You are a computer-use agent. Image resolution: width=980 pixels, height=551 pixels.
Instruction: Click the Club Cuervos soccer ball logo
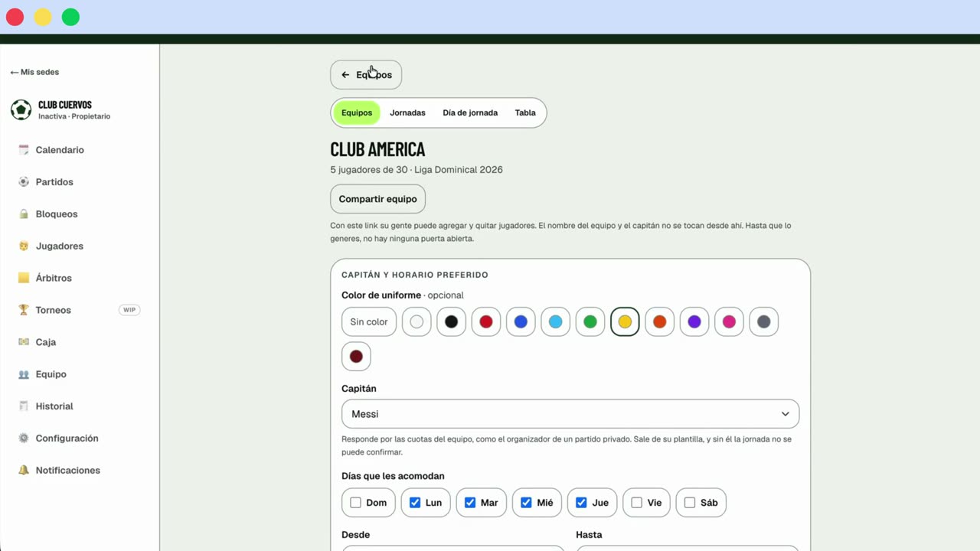(x=21, y=110)
